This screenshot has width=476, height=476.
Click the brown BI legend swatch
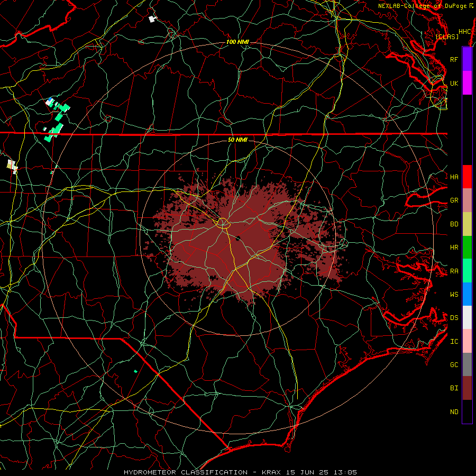click(x=467, y=388)
